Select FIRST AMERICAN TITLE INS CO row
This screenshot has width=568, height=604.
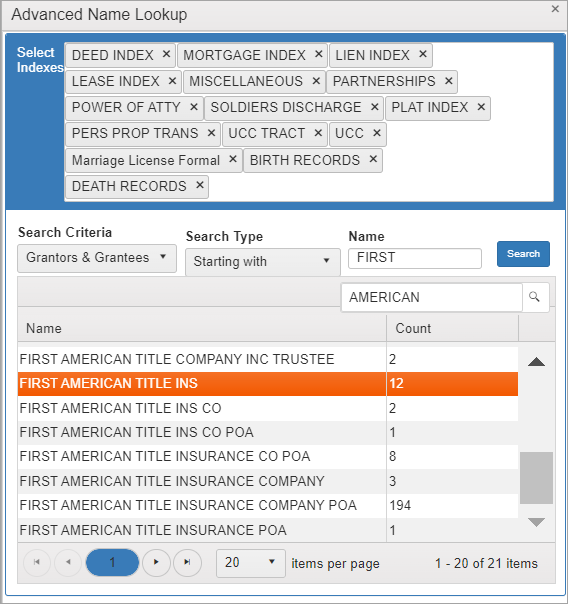point(268,408)
